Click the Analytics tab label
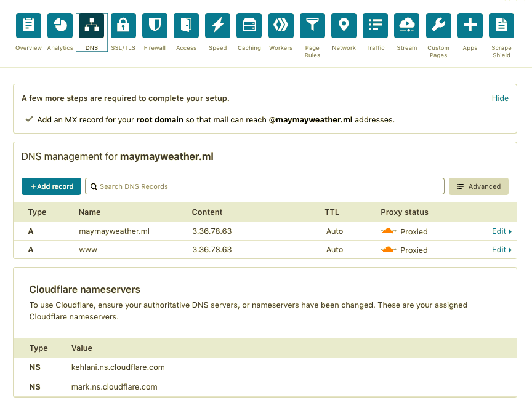Viewport: 532px width, 408px height. [60, 48]
